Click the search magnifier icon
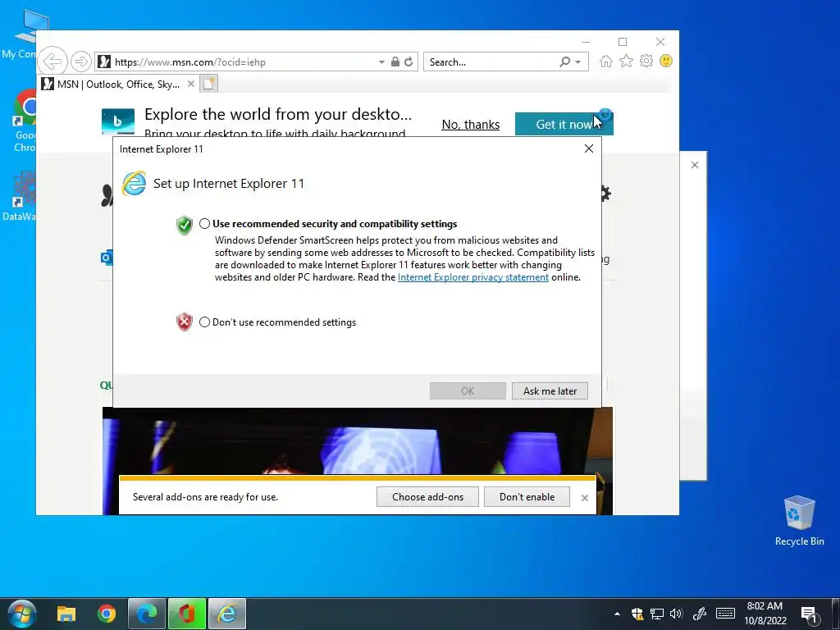This screenshot has width=840, height=630. point(565,62)
